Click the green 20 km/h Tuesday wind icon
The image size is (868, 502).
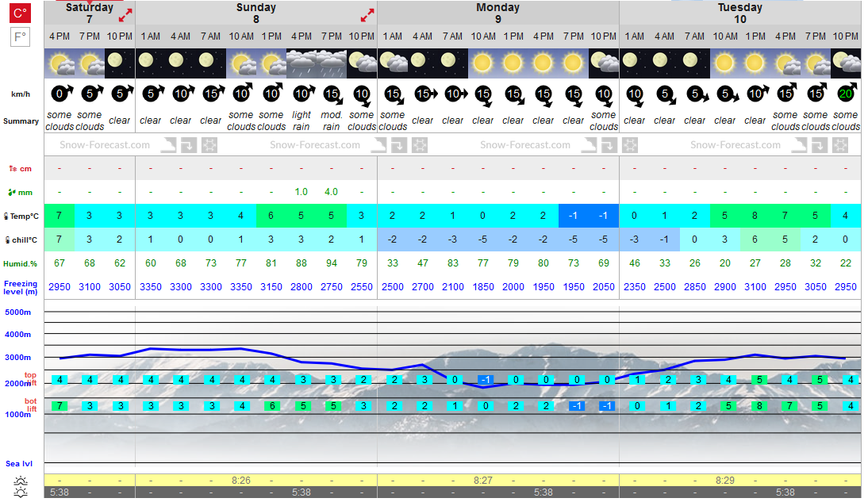[847, 93]
